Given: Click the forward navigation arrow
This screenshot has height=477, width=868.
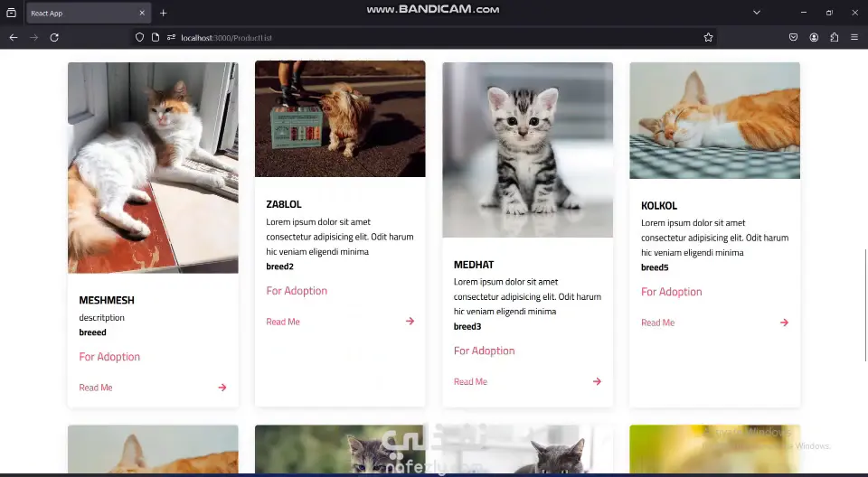Looking at the screenshot, I should pos(33,38).
